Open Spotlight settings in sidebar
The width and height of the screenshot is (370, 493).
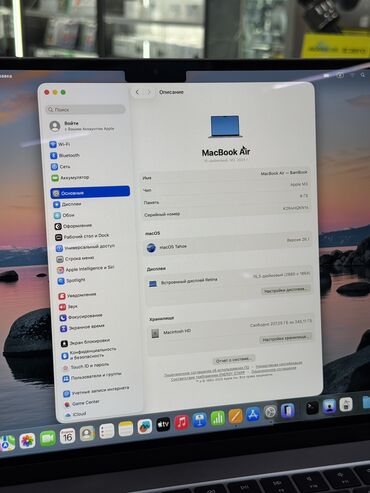point(72,281)
